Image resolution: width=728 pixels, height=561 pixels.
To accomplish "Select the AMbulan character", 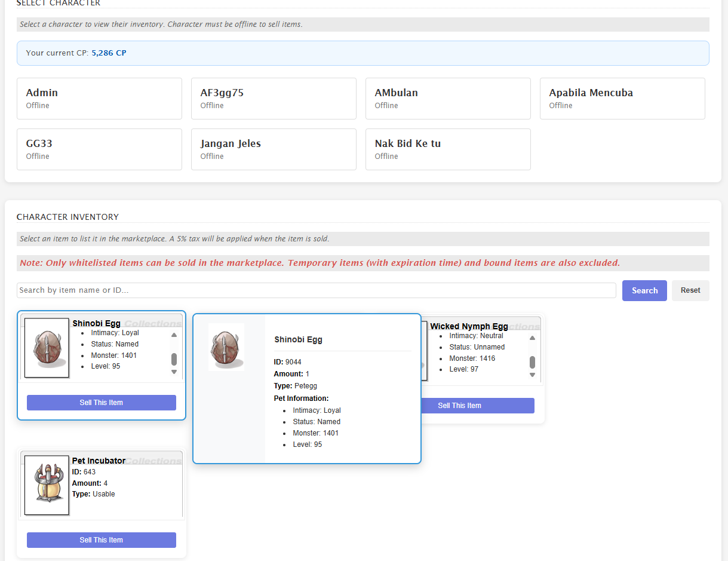I will [448, 99].
